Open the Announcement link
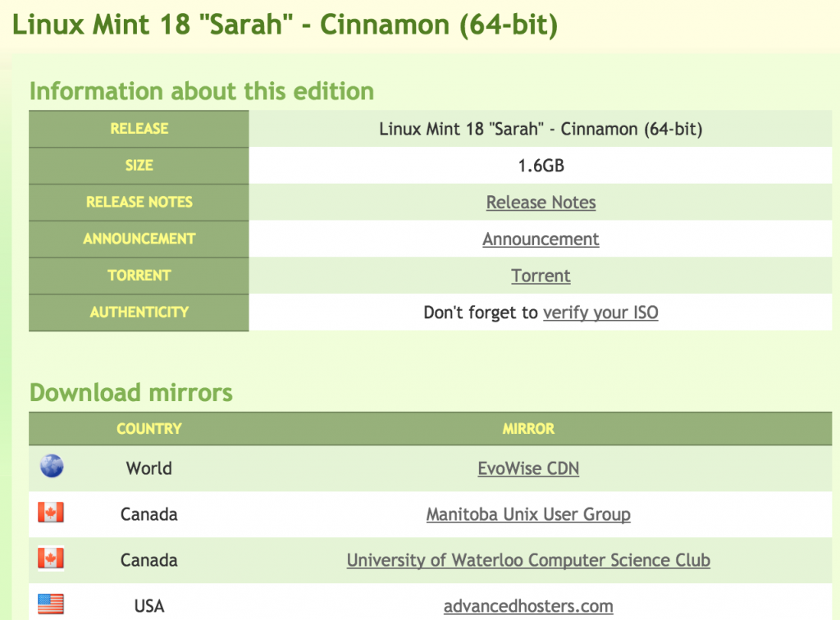The image size is (840, 620). [541, 239]
